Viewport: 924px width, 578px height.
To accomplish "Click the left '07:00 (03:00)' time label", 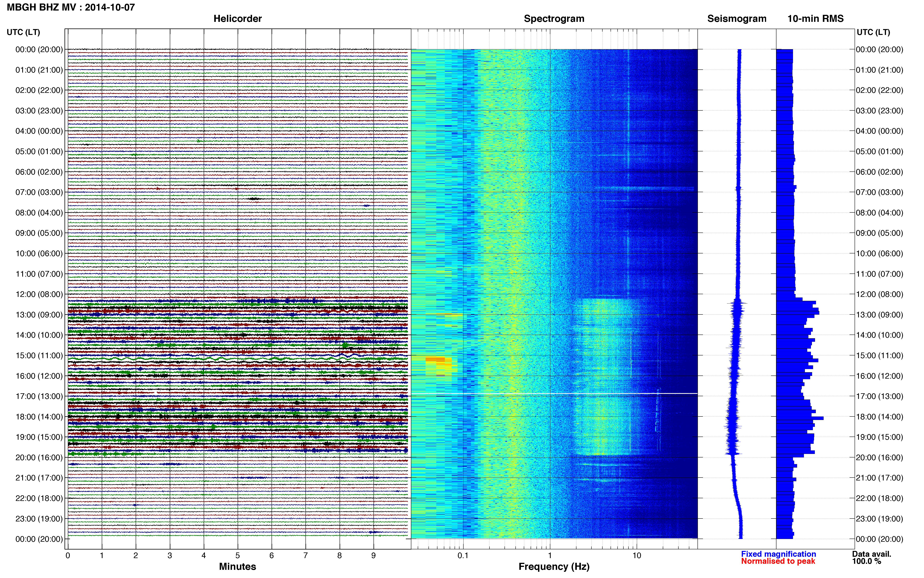I will [x=39, y=192].
